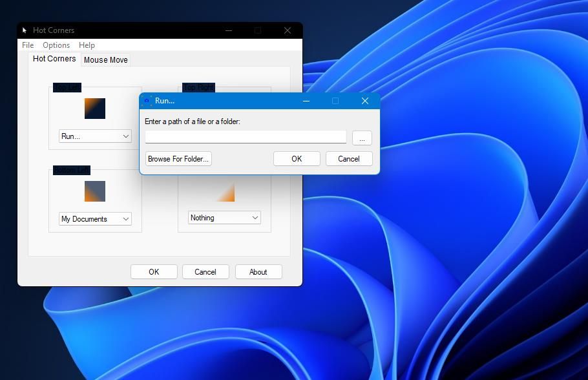This screenshot has height=380, width=588.
Task: Click Browse For Folder button
Action: coord(178,159)
